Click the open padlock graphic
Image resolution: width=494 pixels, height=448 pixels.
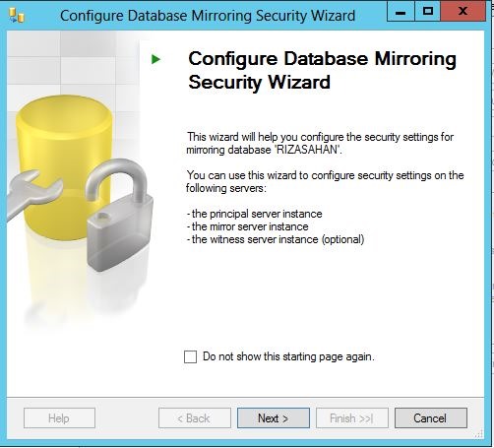(x=119, y=215)
